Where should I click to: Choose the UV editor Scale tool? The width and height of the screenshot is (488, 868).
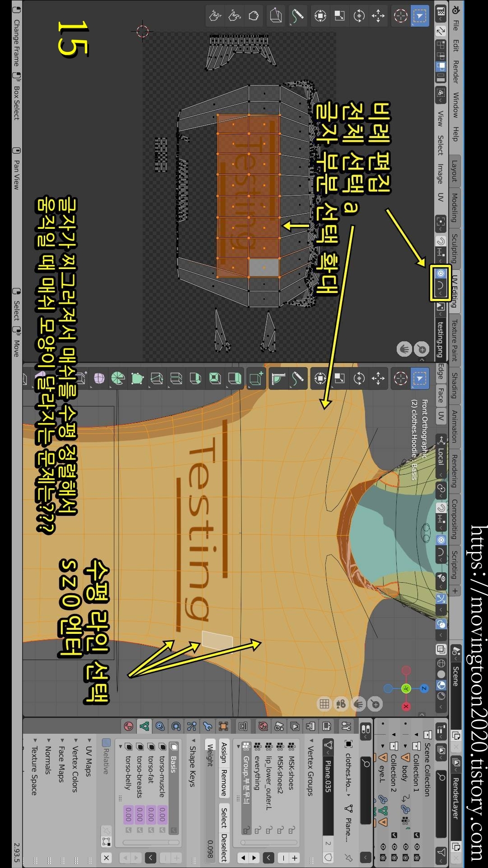pyautogui.click(x=340, y=16)
